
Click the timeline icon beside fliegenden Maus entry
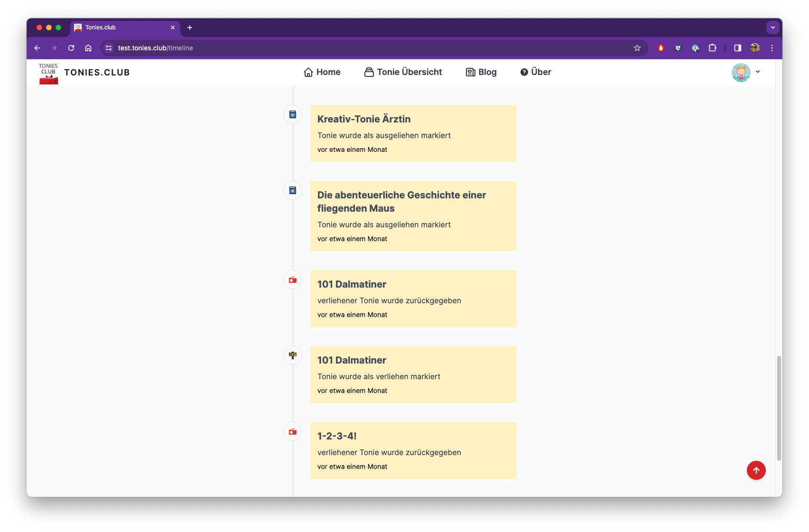(x=293, y=190)
